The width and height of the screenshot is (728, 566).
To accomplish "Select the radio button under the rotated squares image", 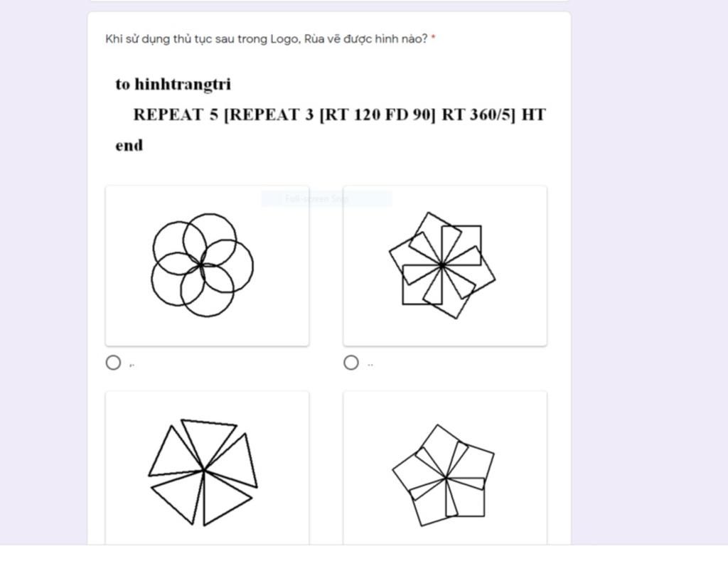I will (351, 363).
